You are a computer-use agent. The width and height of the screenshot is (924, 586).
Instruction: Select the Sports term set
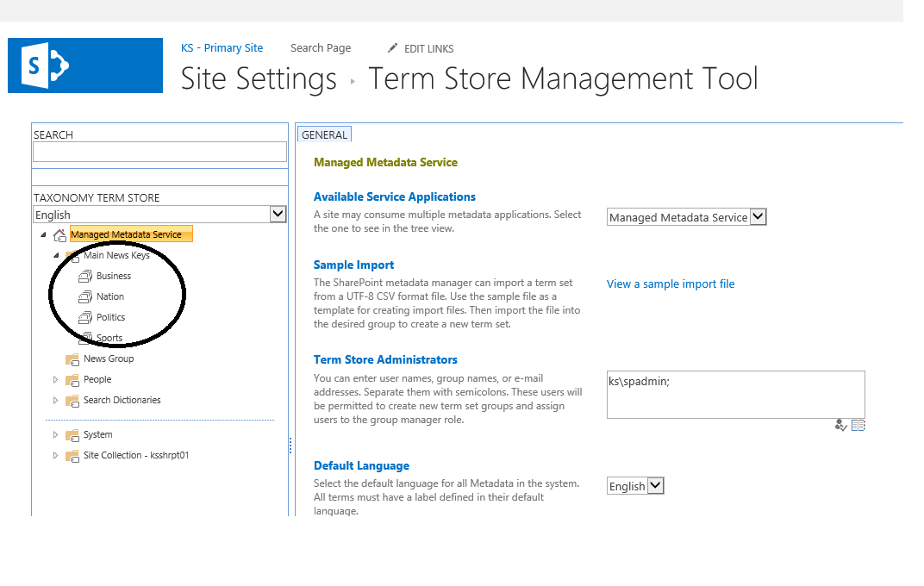point(109,338)
